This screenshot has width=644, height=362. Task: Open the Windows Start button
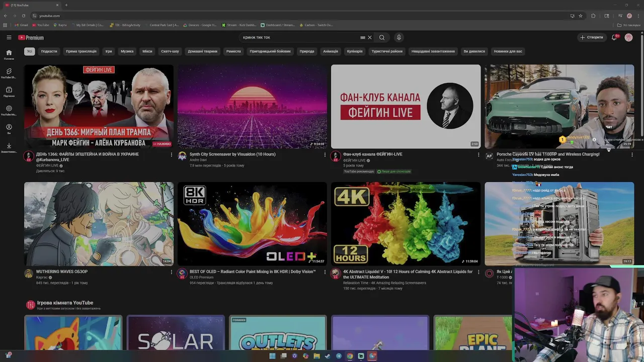272,356
